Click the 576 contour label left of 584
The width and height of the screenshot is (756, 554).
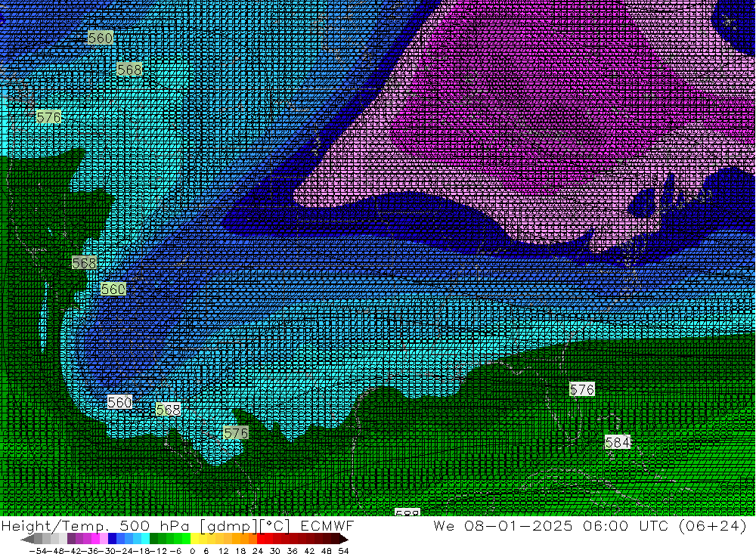[x=582, y=389]
